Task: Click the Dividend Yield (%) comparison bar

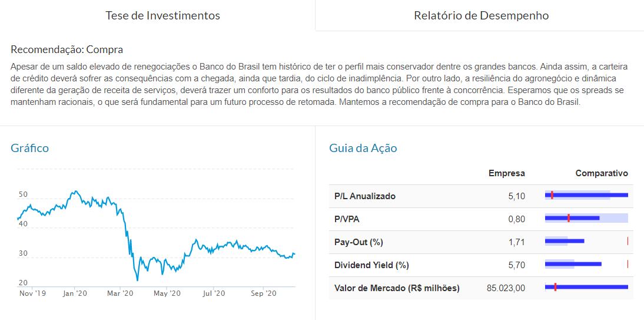Action: pos(586,264)
